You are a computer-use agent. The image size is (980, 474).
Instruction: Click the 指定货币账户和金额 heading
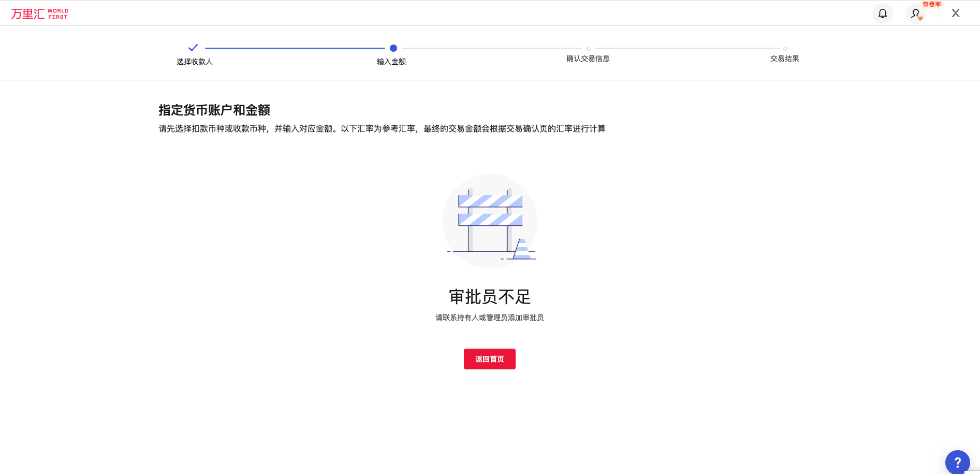[x=215, y=110]
